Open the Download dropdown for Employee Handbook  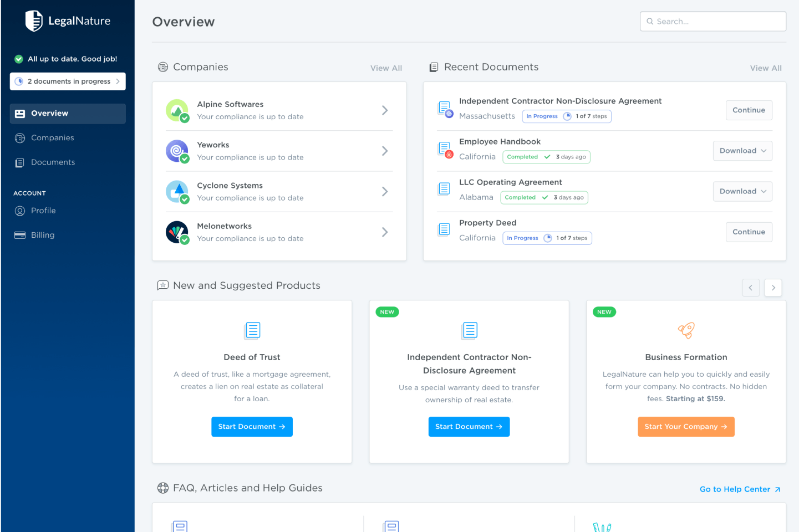[x=742, y=151]
